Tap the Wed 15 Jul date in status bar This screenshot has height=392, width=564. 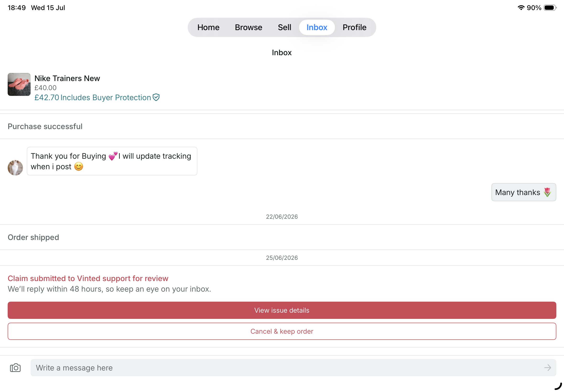coord(48,8)
